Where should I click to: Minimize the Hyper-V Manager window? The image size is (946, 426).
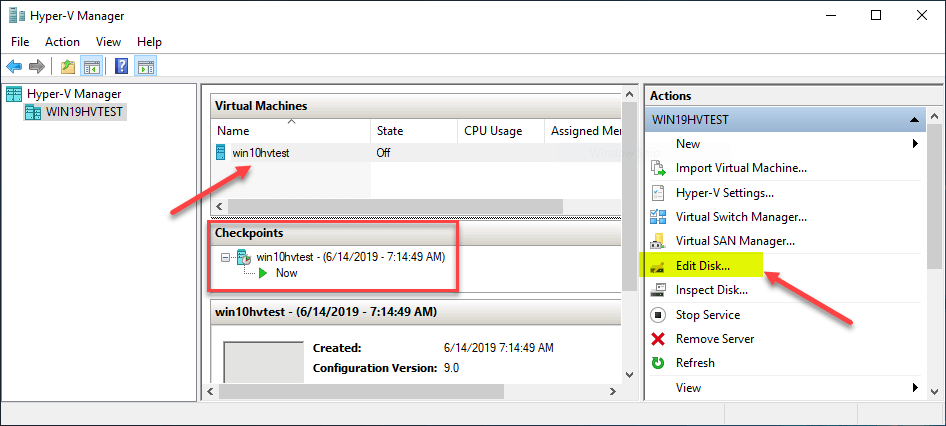(x=831, y=16)
